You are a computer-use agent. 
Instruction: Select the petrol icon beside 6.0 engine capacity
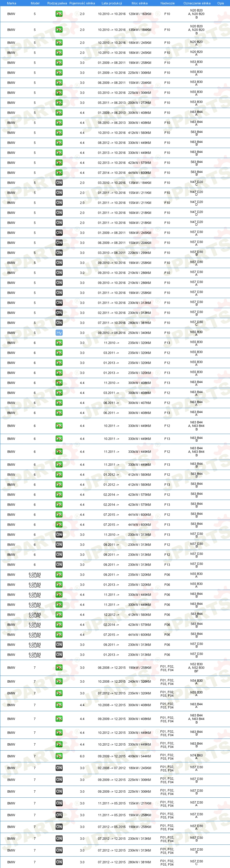tap(59, 756)
